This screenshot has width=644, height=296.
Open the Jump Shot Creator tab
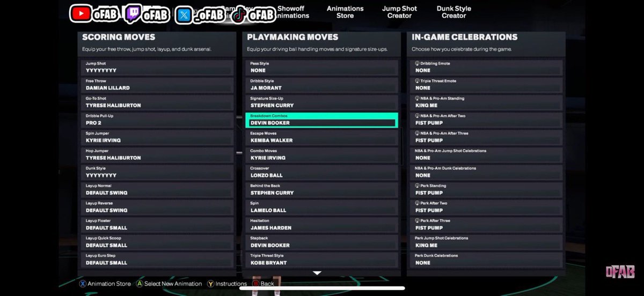399,12
